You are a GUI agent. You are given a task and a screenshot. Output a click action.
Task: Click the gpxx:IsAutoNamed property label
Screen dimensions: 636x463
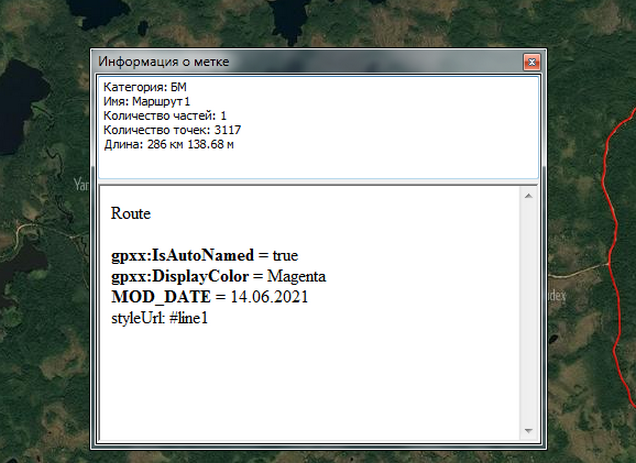pyautogui.click(x=182, y=255)
